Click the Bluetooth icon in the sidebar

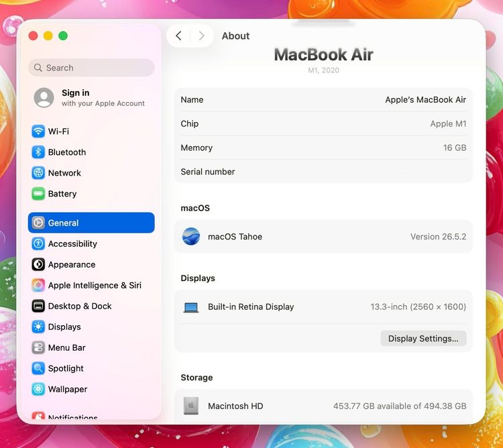coord(38,152)
